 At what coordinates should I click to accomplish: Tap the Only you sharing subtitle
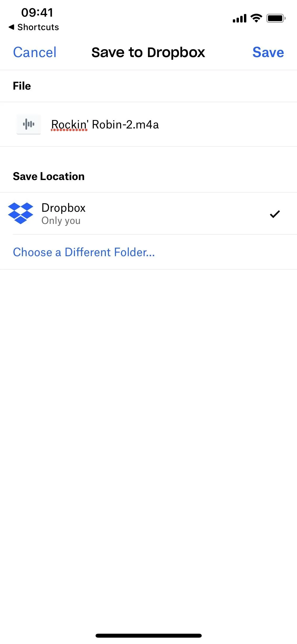coord(61,220)
